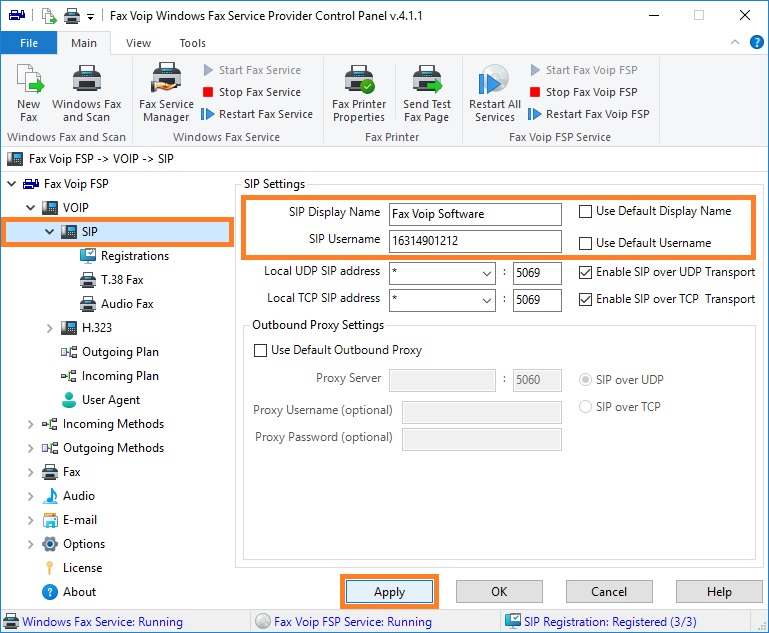
Task: Select the VOIP tree item
Action: point(75,208)
